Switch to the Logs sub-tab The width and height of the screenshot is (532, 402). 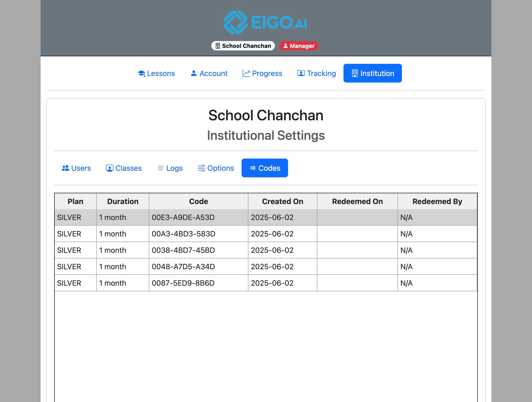pyautogui.click(x=170, y=168)
